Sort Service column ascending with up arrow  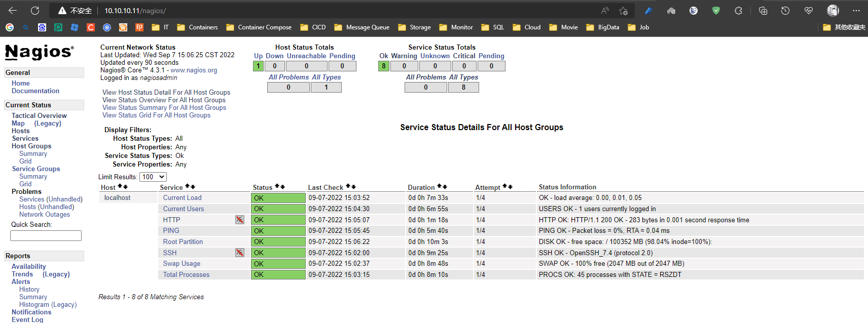coord(188,187)
